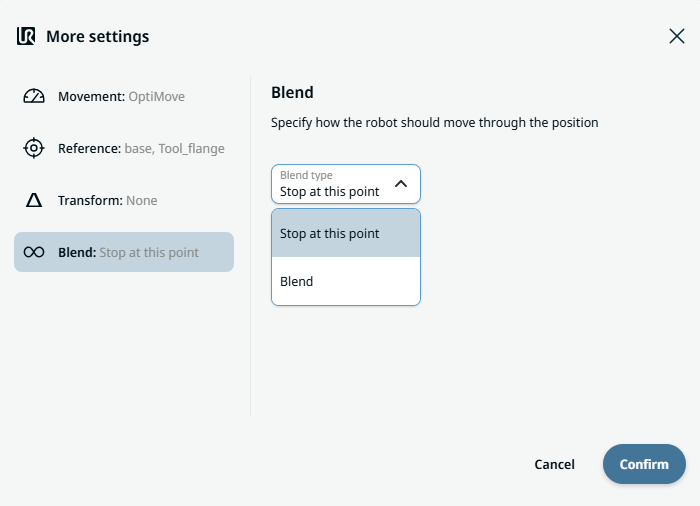
Task: Click the Universal Robots logo icon
Action: 26,37
